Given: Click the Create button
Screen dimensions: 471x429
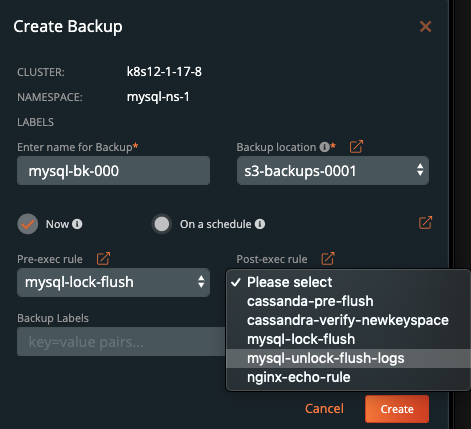Looking at the screenshot, I should coord(397,409).
